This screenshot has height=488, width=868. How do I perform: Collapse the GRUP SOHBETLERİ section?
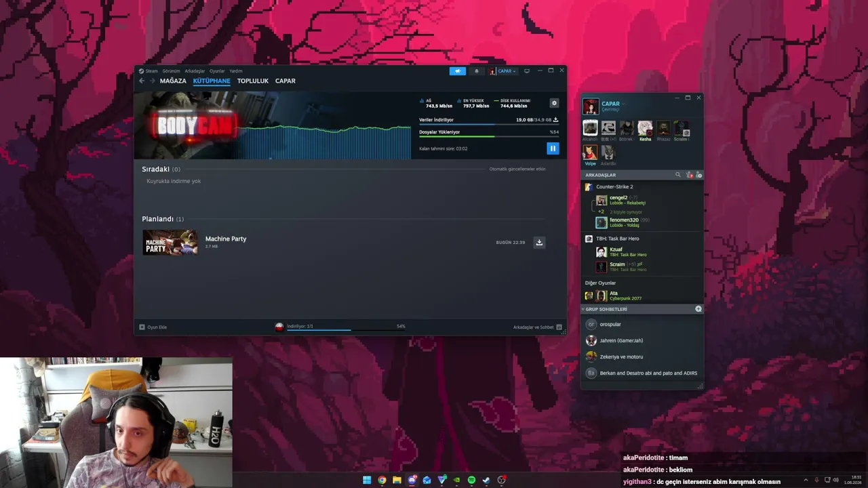click(606, 309)
